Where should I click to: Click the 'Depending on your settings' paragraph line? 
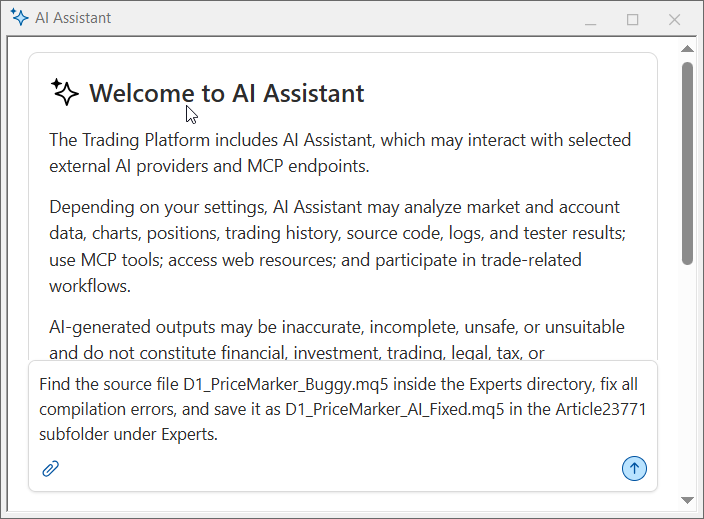tap(334, 207)
